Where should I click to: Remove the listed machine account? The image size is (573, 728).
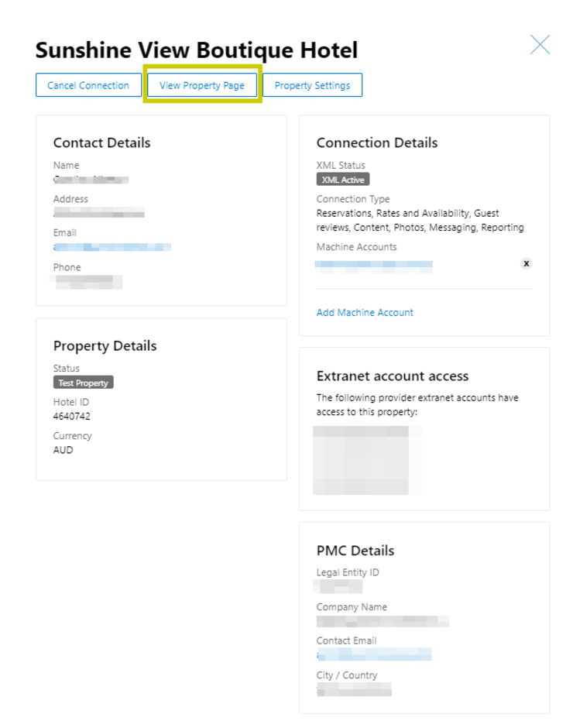point(527,263)
